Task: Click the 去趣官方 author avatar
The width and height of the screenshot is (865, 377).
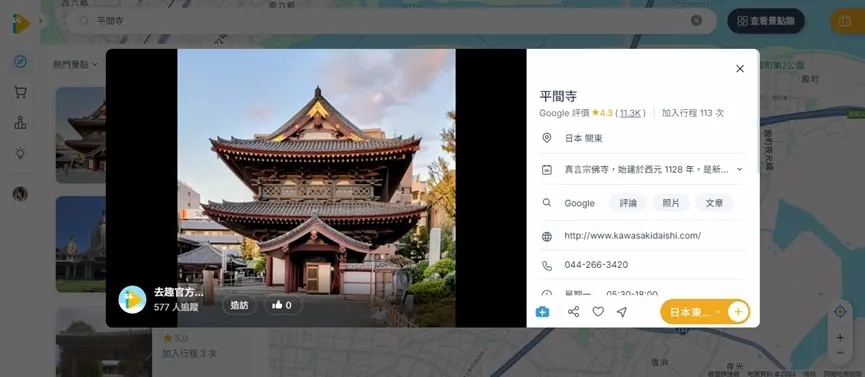Action: (x=132, y=300)
